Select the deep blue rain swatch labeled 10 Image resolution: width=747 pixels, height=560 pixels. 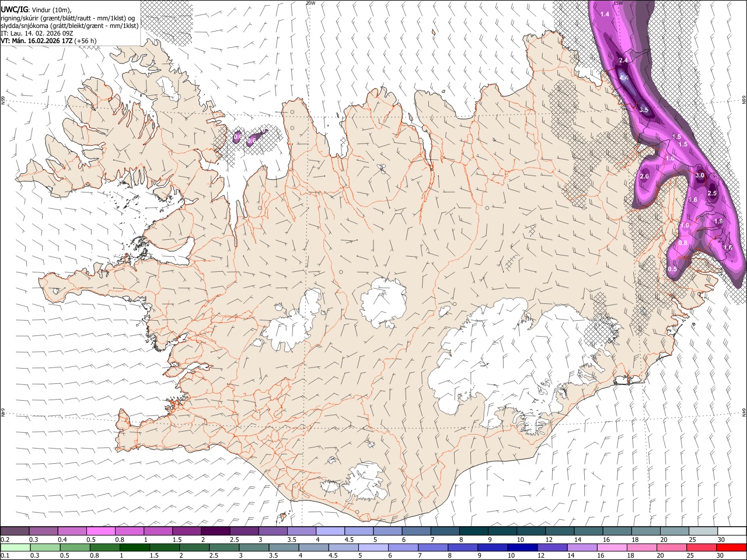pyautogui.click(x=522, y=547)
